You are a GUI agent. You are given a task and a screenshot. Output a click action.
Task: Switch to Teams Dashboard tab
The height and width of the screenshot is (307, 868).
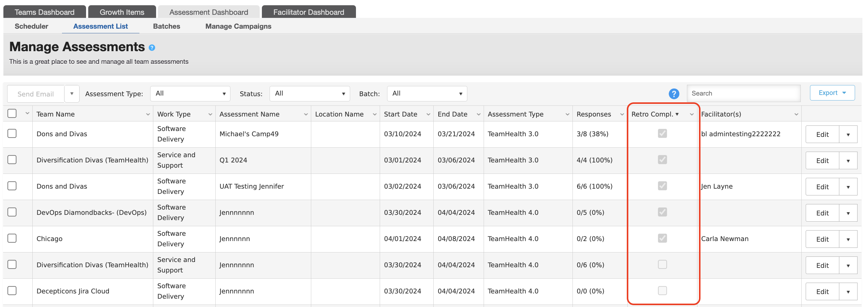click(44, 12)
